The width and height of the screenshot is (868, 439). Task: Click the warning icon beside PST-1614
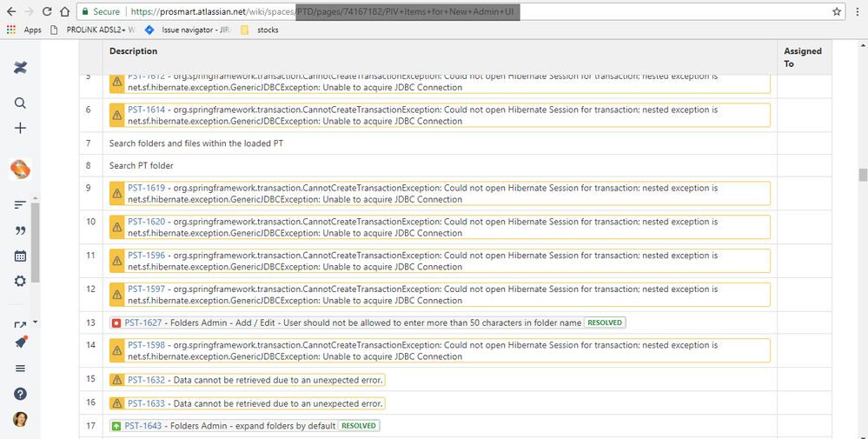pos(116,115)
